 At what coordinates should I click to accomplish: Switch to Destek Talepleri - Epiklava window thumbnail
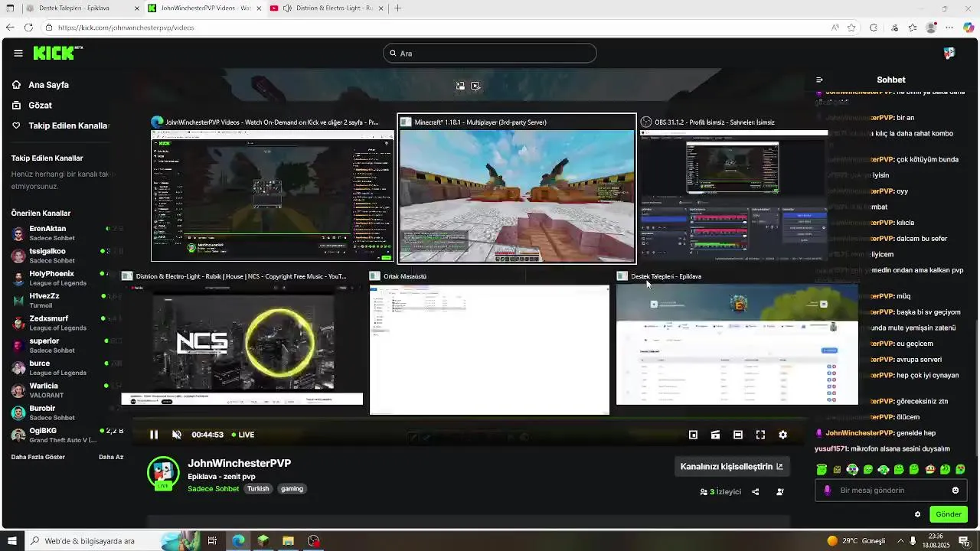pyautogui.click(x=737, y=338)
